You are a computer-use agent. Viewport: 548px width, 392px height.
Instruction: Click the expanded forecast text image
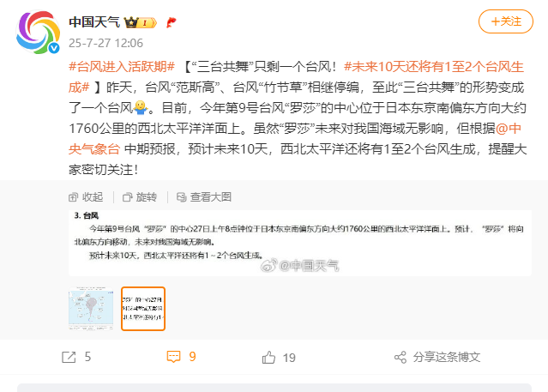(x=300, y=243)
